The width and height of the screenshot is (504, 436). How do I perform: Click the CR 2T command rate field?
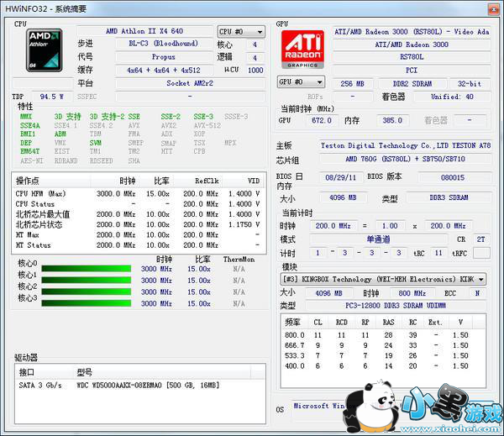(x=481, y=239)
